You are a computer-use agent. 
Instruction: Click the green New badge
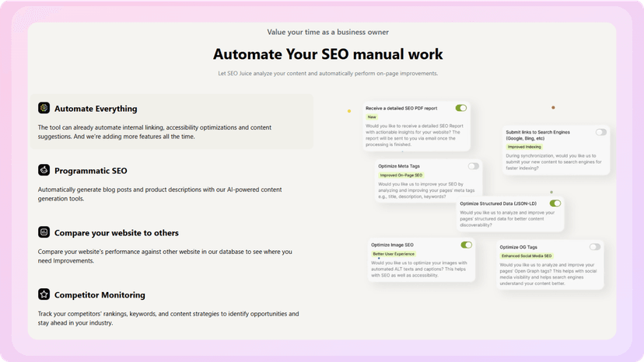(372, 117)
